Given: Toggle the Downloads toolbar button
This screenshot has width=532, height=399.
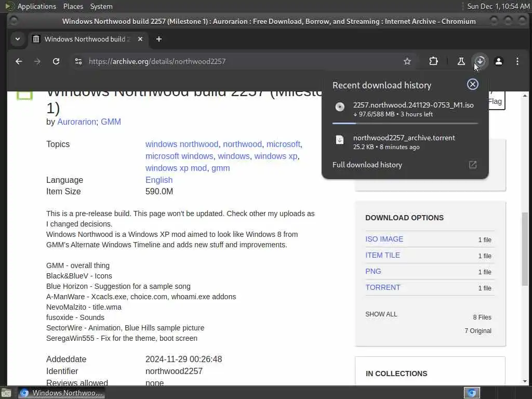Looking at the screenshot, I should click(x=480, y=61).
